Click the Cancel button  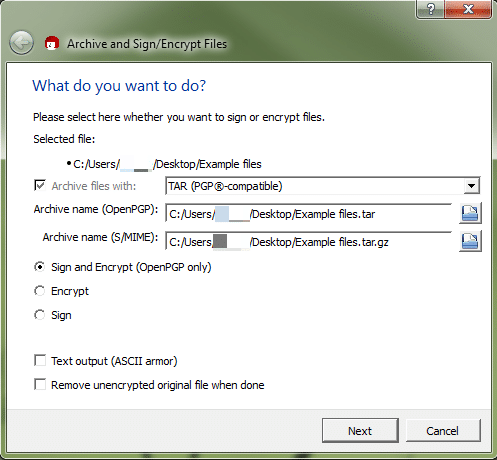[443, 431]
